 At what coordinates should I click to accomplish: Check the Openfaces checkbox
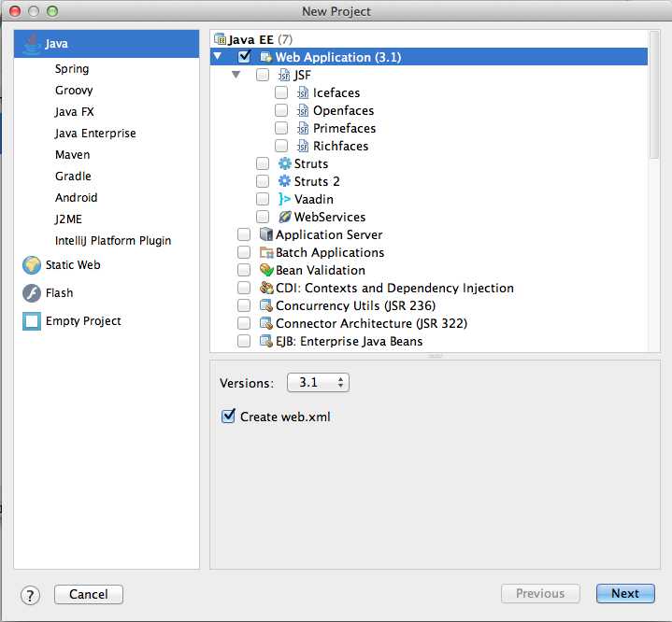pyautogui.click(x=281, y=110)
